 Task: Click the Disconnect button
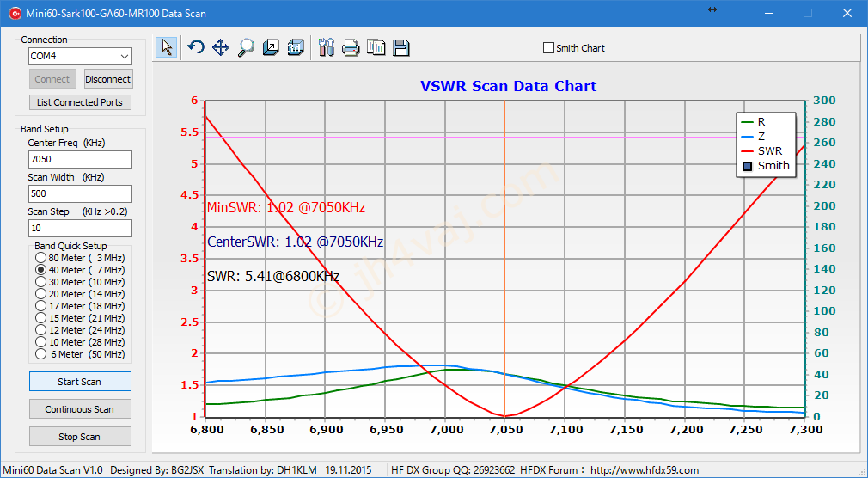[108, 79]
